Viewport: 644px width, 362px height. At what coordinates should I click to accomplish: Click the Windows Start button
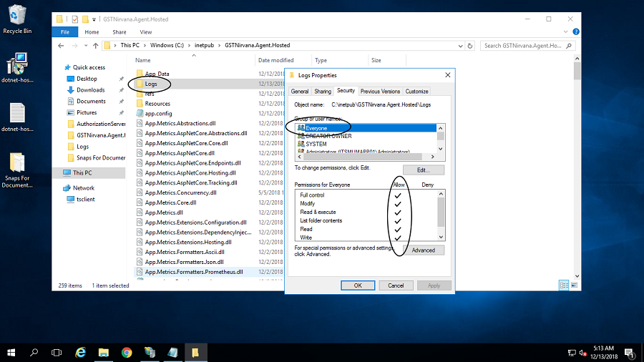click(11, 353)
